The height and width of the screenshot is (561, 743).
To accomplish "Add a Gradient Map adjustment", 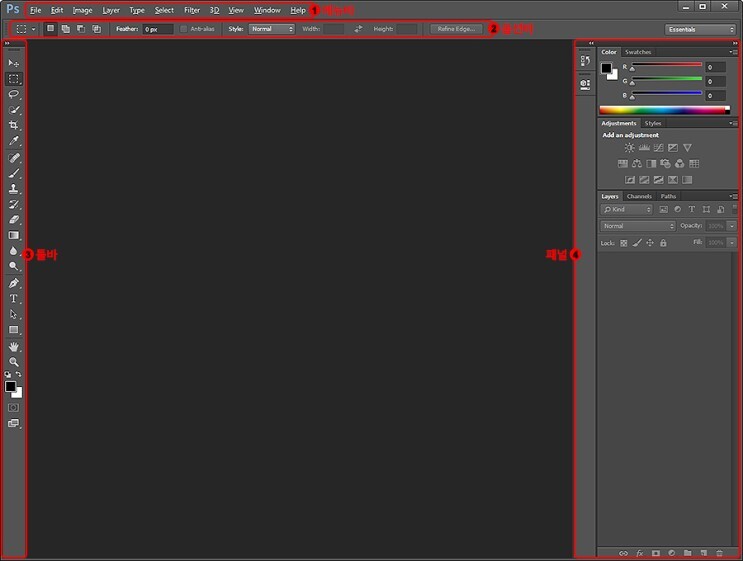I will point(687,180).
